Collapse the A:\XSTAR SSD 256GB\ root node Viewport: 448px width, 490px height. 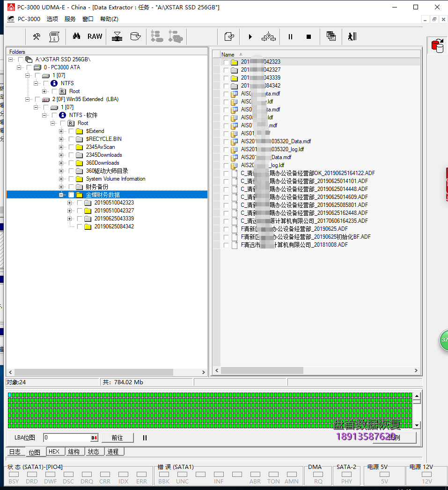[x=10, y=59]
